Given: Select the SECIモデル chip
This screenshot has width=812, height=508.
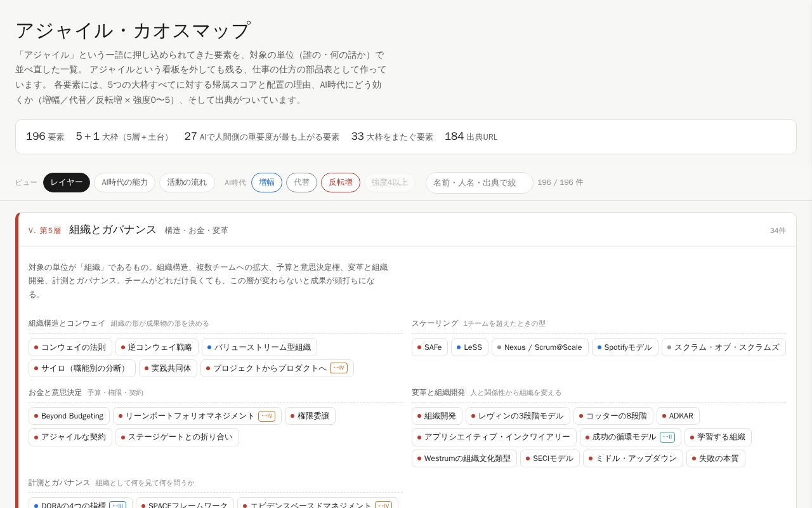Looking at the screenshot, I should [x=550, y=458].
